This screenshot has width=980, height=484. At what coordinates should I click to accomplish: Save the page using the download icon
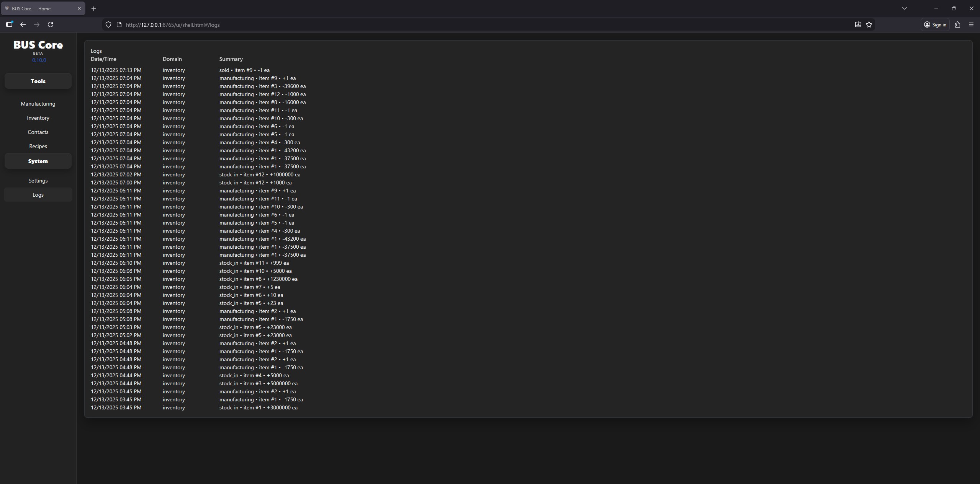click(857, 24)
